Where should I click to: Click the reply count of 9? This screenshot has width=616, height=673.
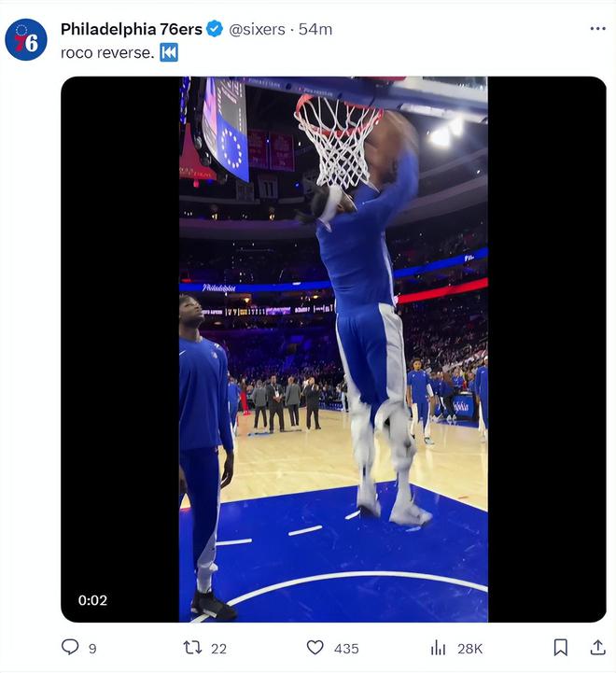92,648
